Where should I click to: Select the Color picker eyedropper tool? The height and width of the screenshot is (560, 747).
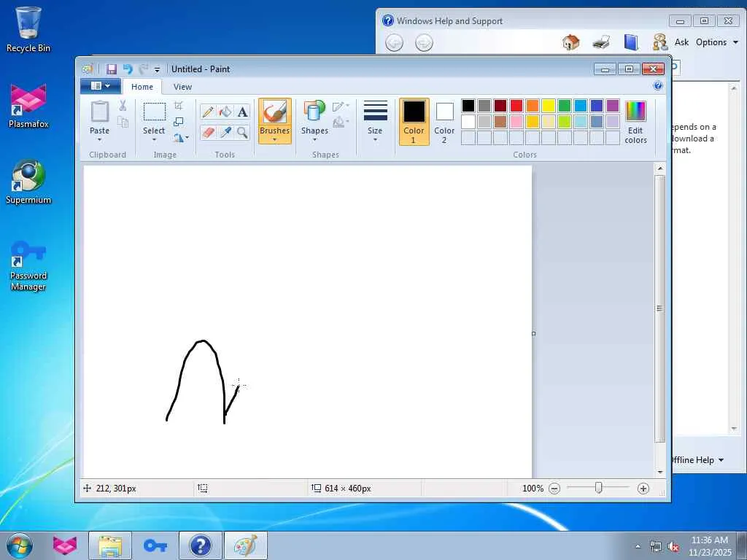pos(225,133)
